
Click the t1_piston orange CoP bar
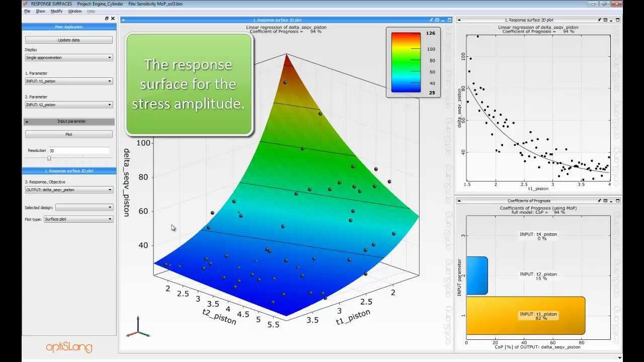526,316
